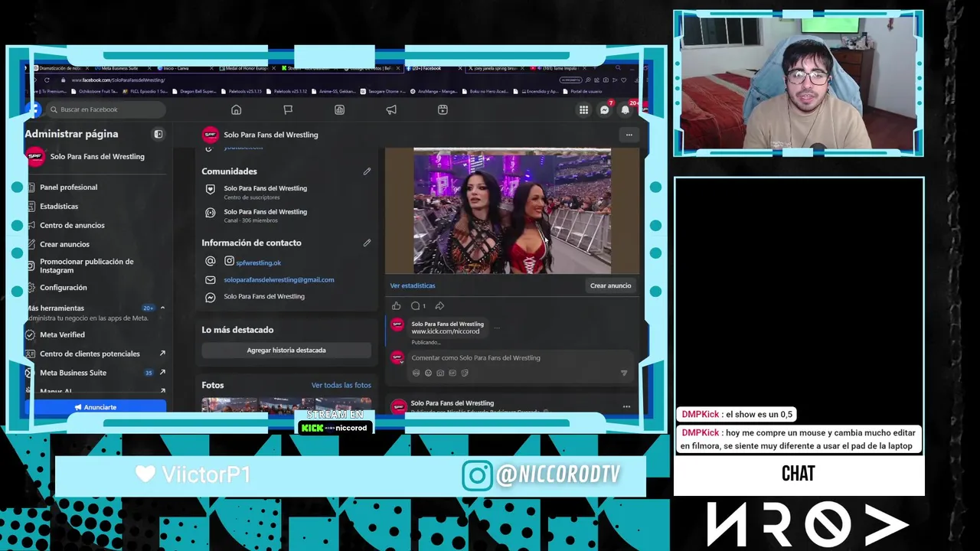980x551 pixels.
Task: Open Messenger chats icon
Action: [604, 109]
